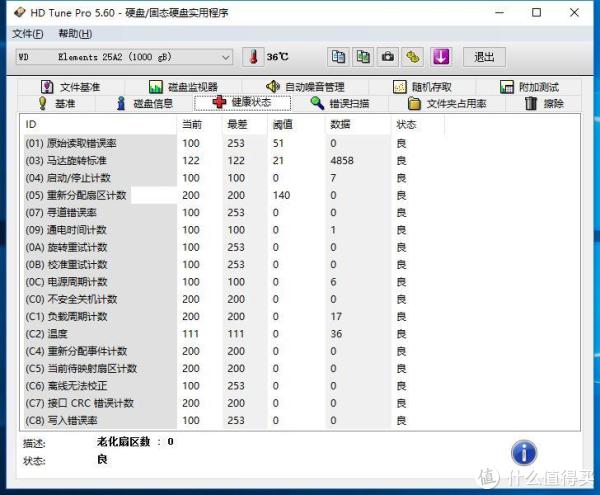Image resolution: width=600 pixels, height=495 pixels.
Task: Switch to the 擦除 tab
Action: click(544, 103)
